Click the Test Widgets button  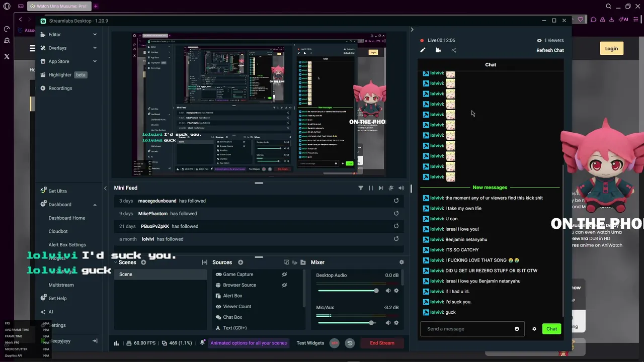(x=310, y=343)
